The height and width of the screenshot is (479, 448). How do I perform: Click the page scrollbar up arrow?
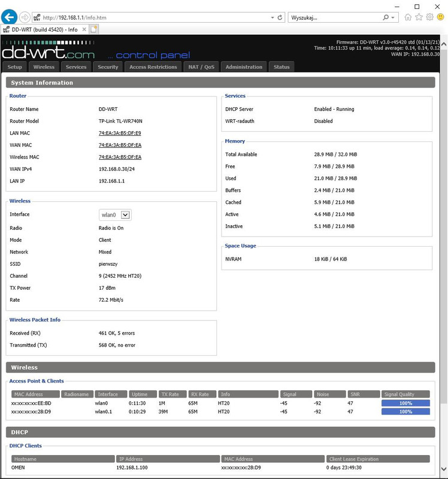point(444,44)
